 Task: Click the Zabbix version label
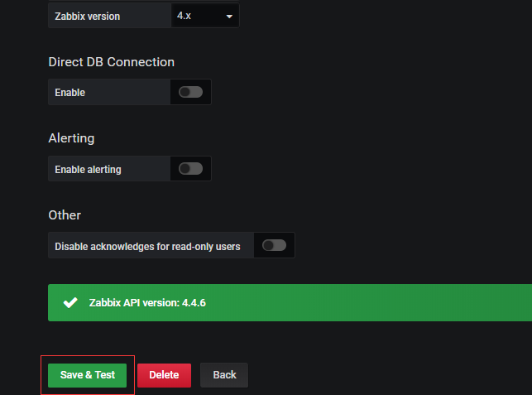pyautogui.click(x=88, y=17)
